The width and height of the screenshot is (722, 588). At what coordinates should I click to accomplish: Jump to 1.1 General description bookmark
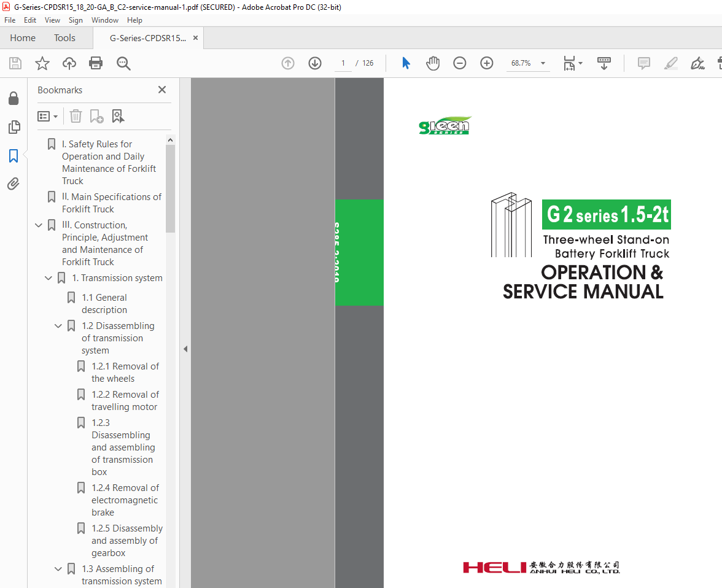pyautogui.click(x=104, y=304)
